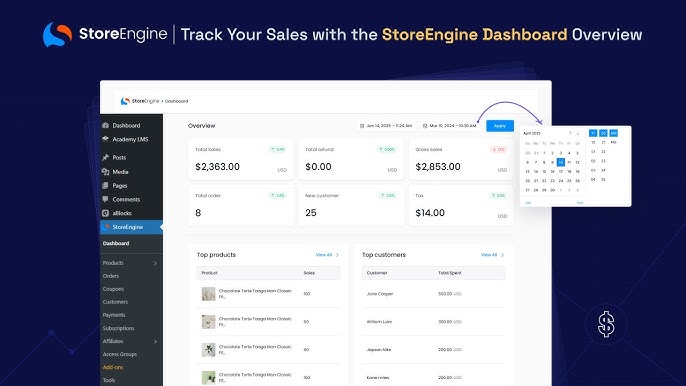686x386 pixels.
Task: Select highlighted AM in time picker
Action: pos(613,133)
